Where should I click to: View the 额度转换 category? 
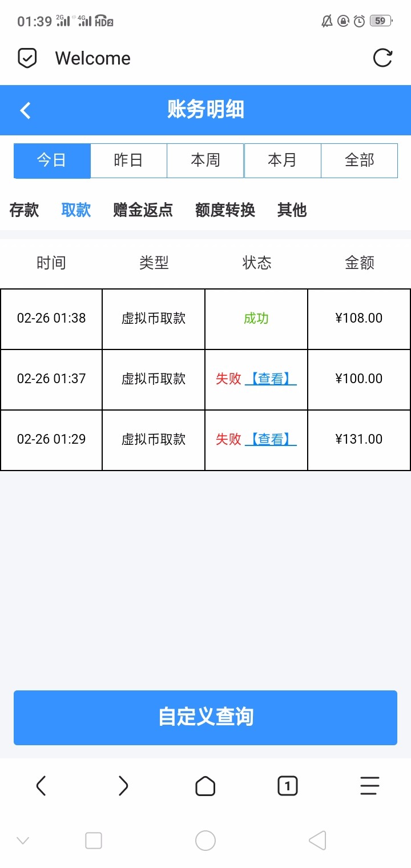[x=225, y=210]
